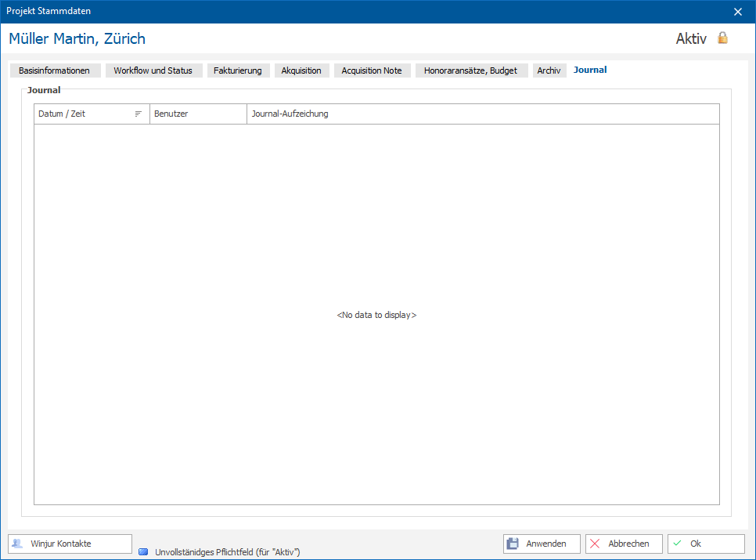Sort by the Benutzer column header
Image resolution: width=756 pixels, height=560 pixels.
tap(198, 114)
